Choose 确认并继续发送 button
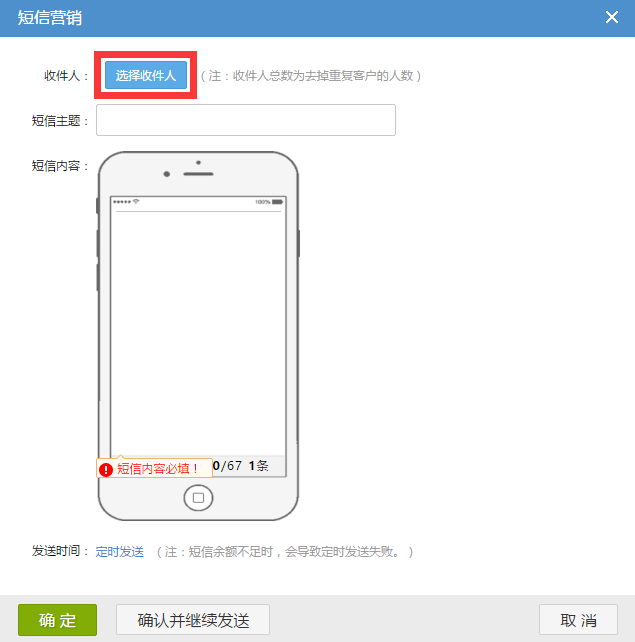 (x=193, y=620)
